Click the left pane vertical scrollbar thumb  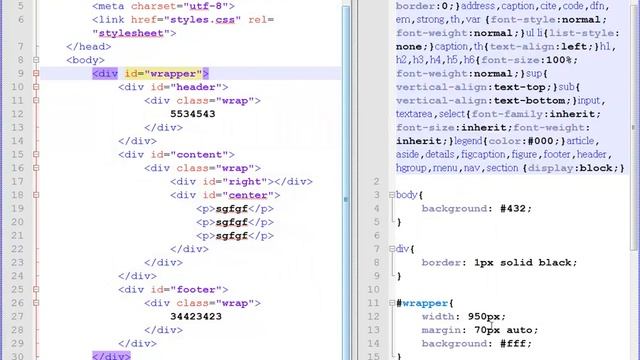click(346, 184)
